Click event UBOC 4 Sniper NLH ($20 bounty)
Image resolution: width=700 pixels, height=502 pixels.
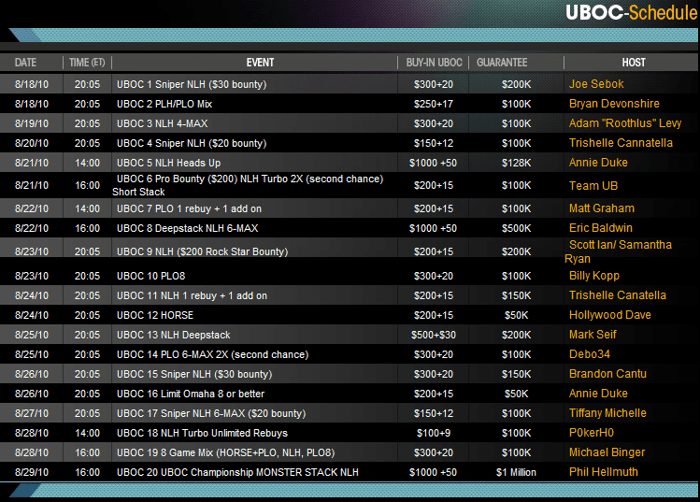pyautogui.click(x=192, y=143)
